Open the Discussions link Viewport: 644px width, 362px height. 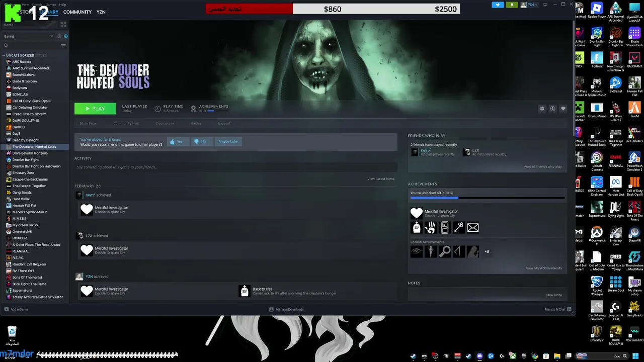pyautogui.click(x=165, y=123)
